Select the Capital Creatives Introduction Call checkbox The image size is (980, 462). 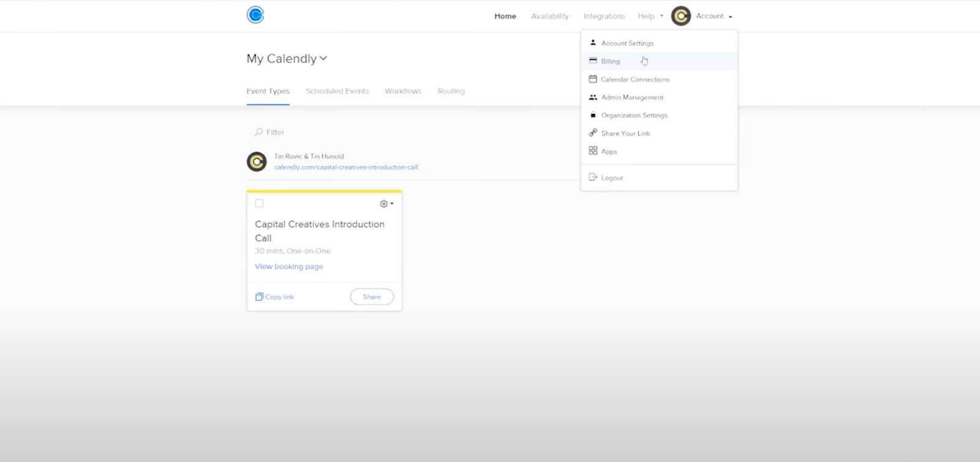pos(259,204)
